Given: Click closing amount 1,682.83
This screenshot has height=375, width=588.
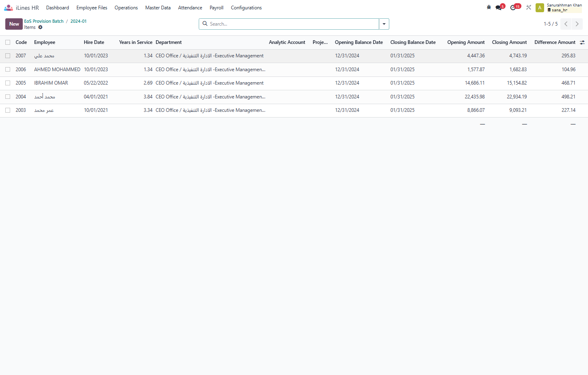Looking at the screenshot, I should [x=518, y=70].
